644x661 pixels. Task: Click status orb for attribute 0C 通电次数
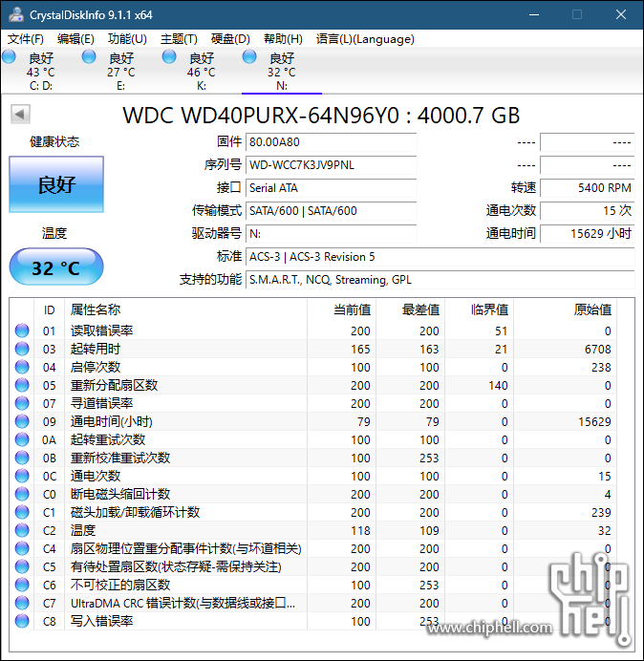pyautogui.click(x=22, y=476)
